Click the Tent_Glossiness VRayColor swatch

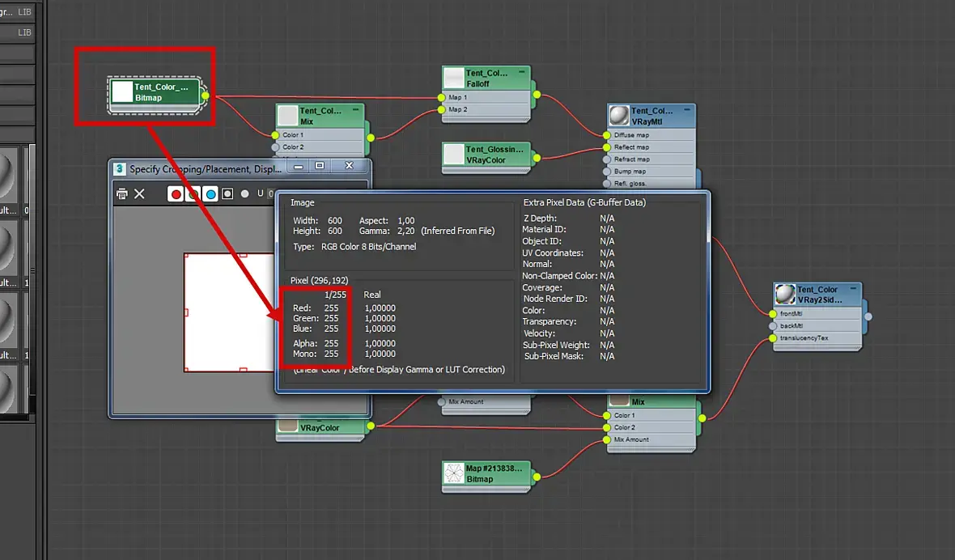click(454, 154)
